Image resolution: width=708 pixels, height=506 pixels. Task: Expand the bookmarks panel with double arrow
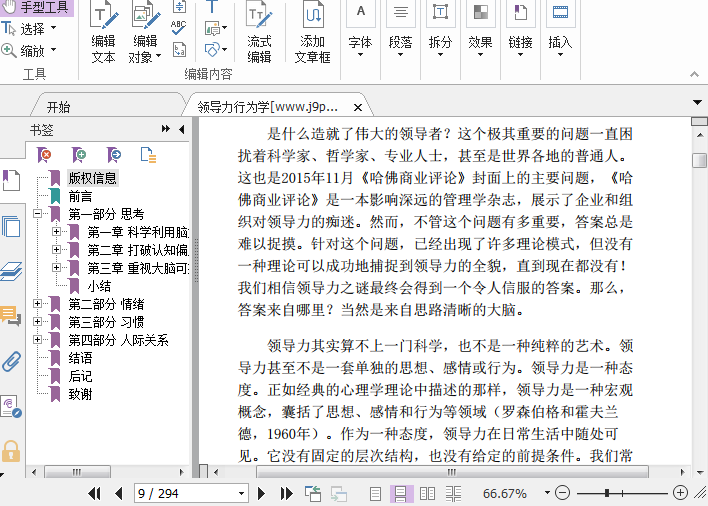166,129
